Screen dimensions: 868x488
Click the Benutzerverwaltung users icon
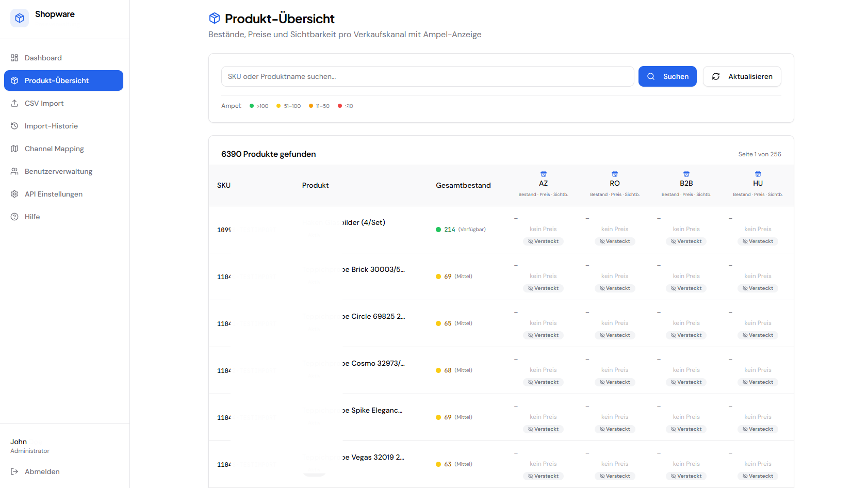14,171
